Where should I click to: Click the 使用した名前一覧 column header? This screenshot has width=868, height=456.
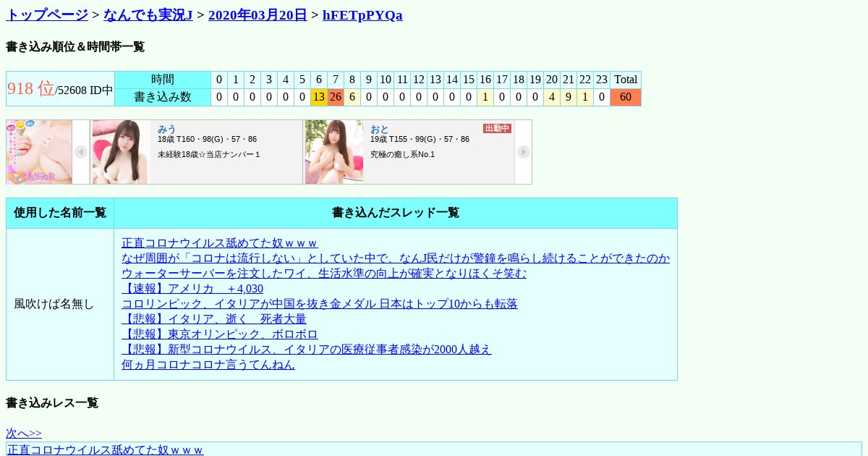pyautogui.click(x=60, y=213)
